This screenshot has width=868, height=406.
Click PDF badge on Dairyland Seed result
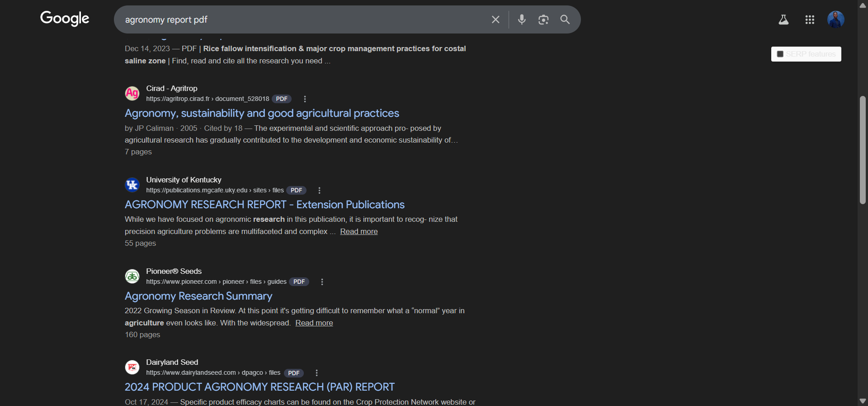(x=293, y=373)
